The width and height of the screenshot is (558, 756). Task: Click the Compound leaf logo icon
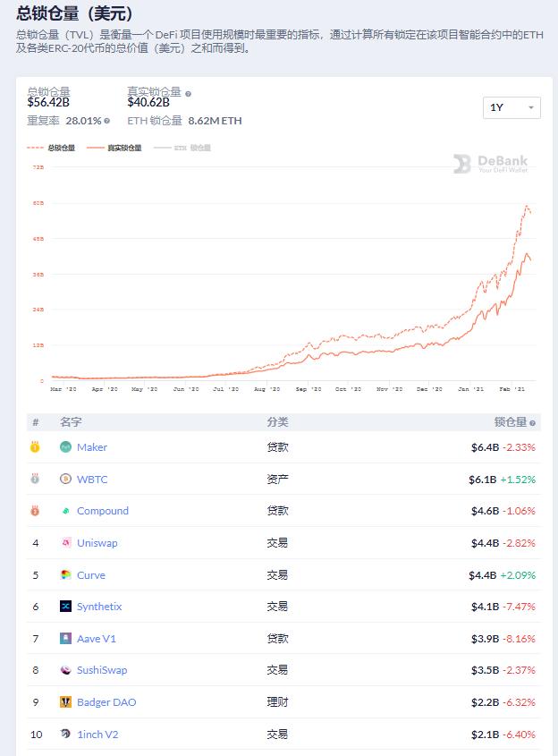click(x=65, y=510)
